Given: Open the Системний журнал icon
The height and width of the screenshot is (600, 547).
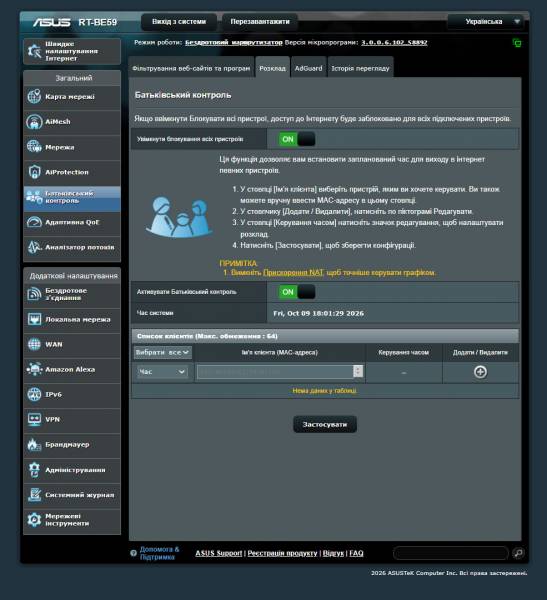Looking at the screenshot, I should click(34, 495).
